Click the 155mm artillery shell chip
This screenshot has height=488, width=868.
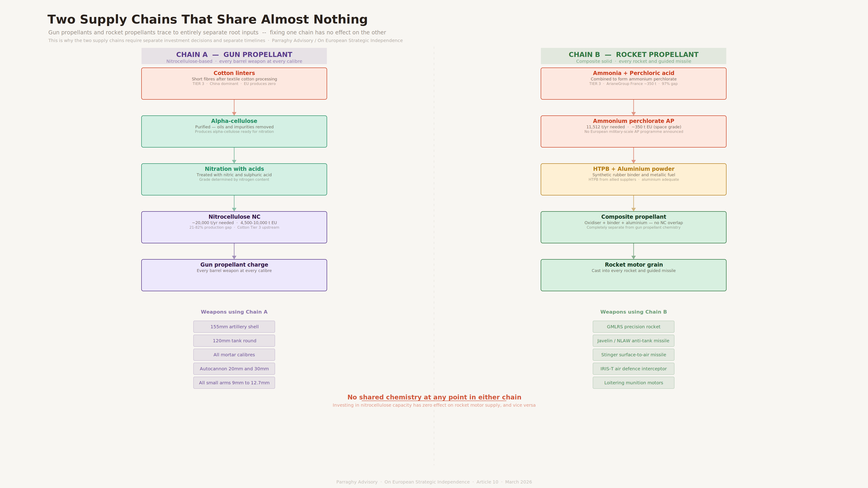(x=234, y=327)
